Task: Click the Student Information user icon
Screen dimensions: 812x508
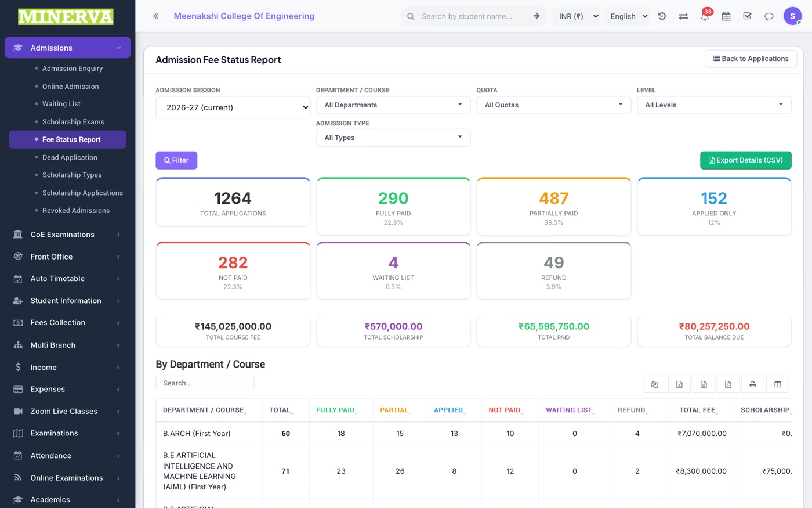Action: click(x=18, y=301)
